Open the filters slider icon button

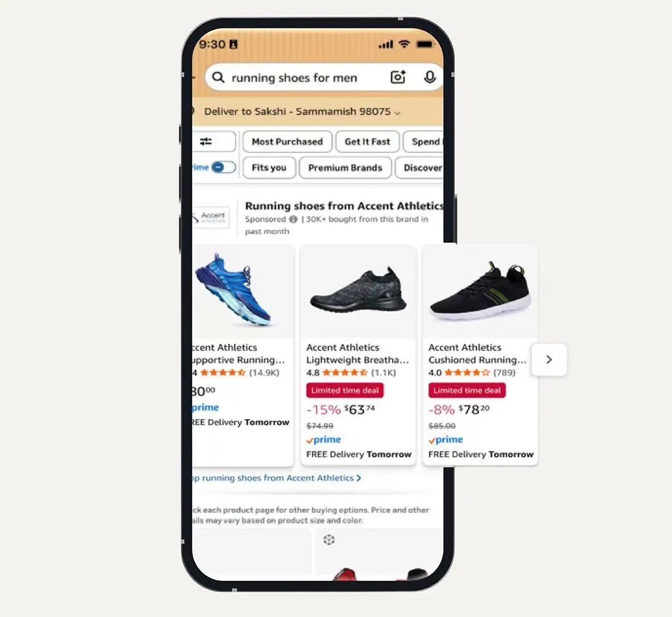pyautogui.click(x=213, y=141)
